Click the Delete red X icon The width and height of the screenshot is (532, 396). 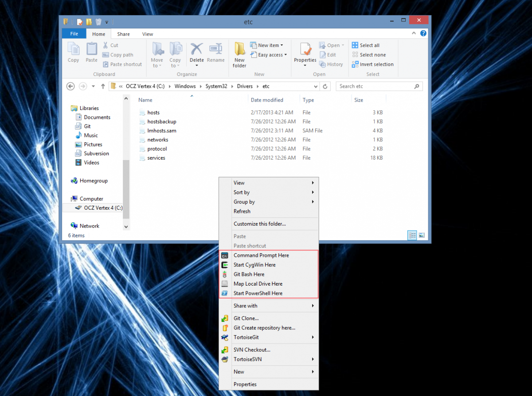(x=196, y=49)
